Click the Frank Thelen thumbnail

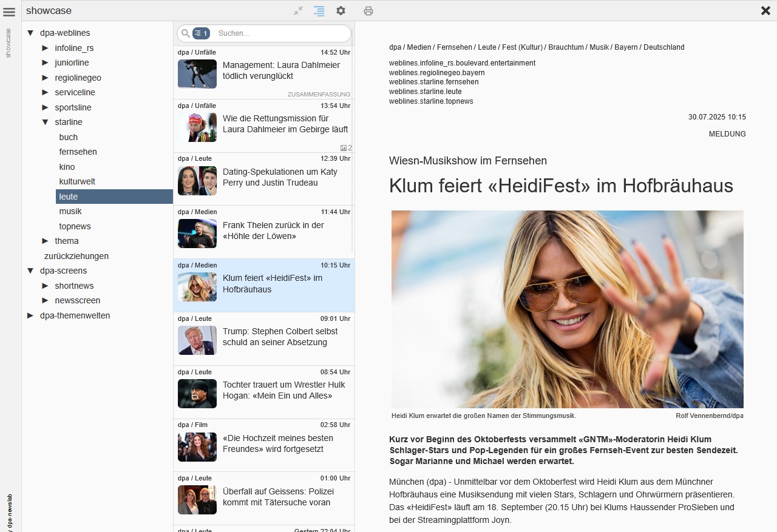coord(197,234)
